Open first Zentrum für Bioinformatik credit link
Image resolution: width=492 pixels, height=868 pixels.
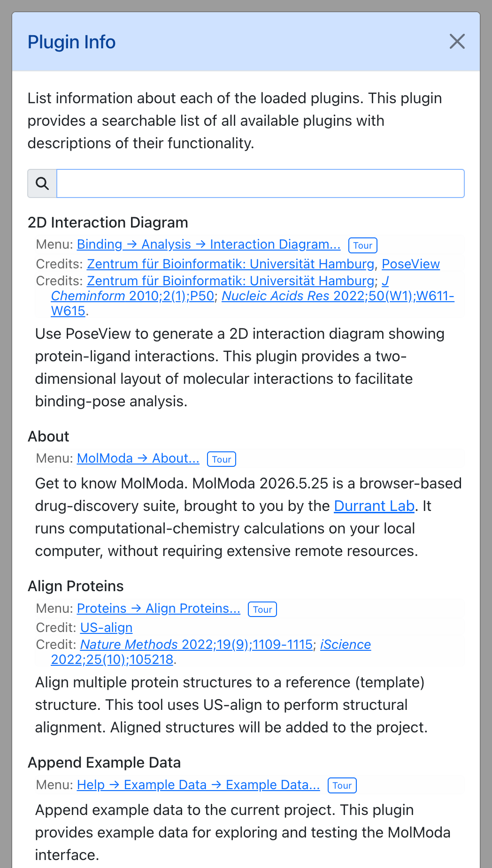pyautogui.click(x=231, y=264)
